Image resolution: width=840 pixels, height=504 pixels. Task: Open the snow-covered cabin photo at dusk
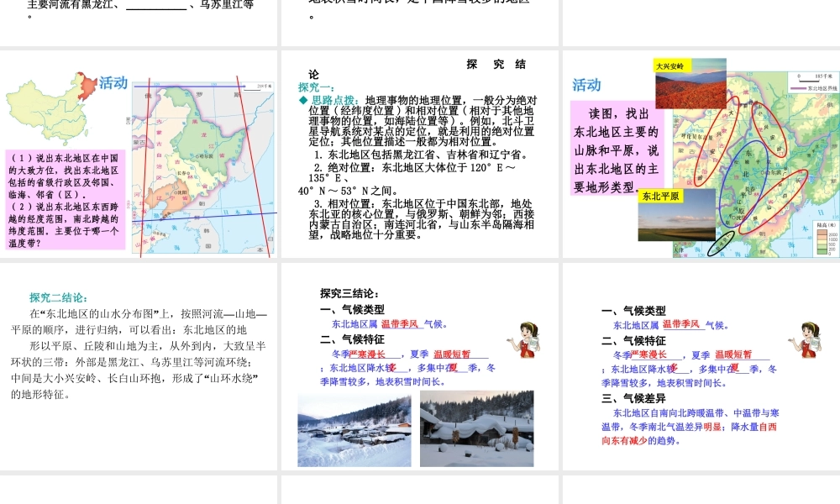pos(477,428)
